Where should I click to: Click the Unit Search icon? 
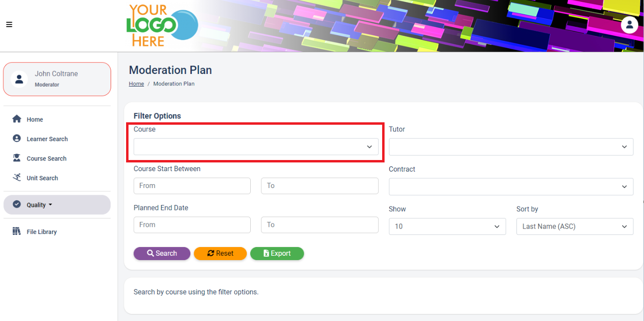click(17, 177)
